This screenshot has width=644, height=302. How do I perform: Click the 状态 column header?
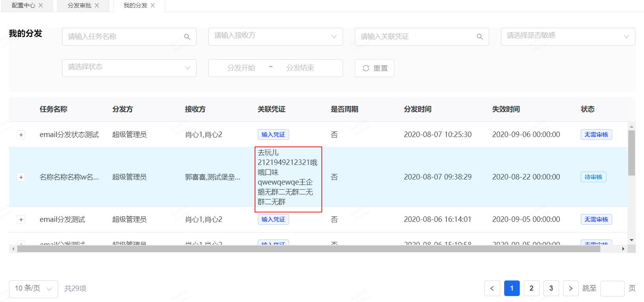tap(588, 109)
